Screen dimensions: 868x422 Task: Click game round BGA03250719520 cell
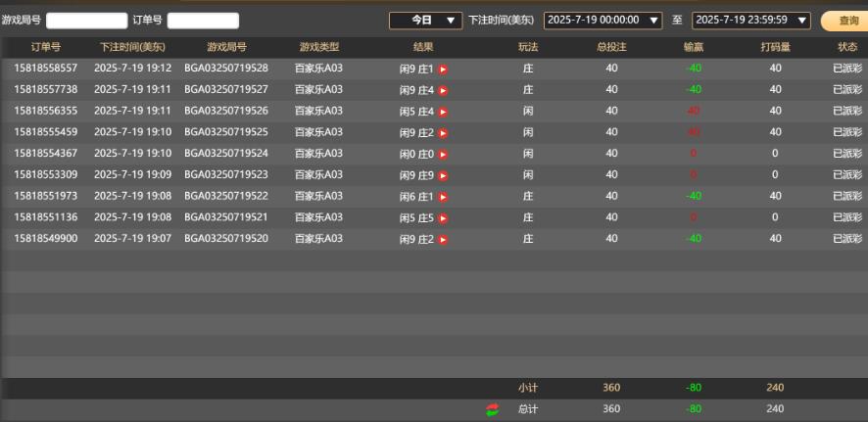(x=226, y=238)
